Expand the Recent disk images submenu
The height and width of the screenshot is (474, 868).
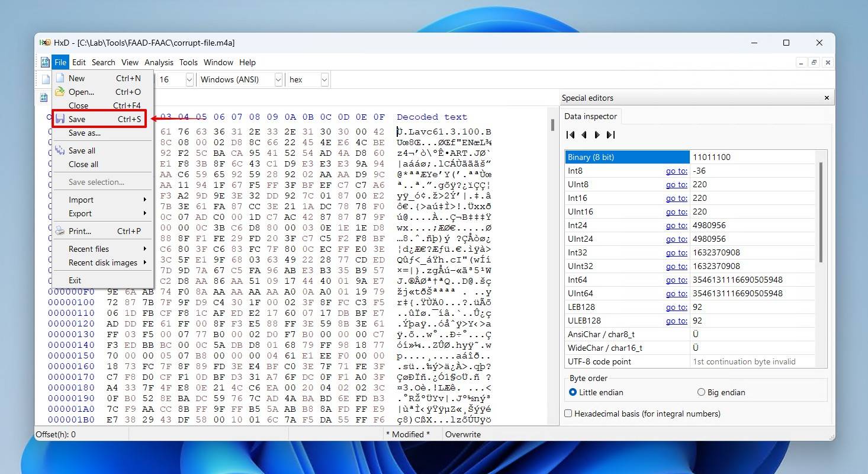pyautogui.click(x=103, y=262)
